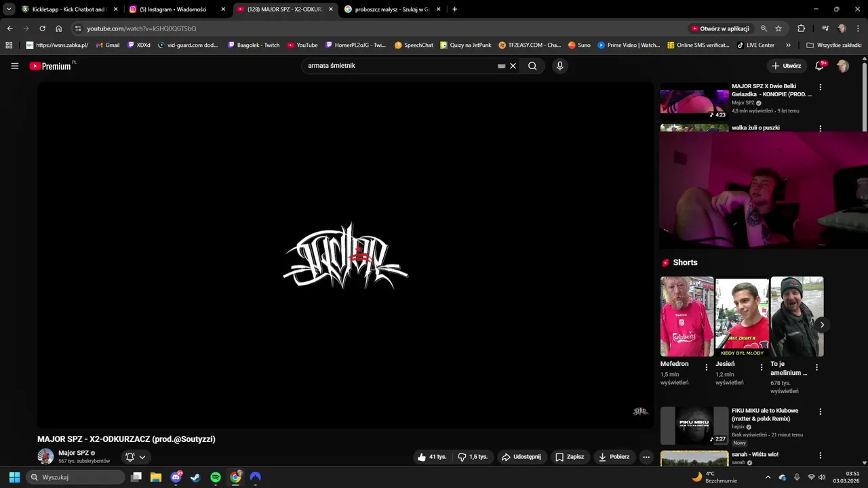
Task: Open a new Chrome tab
Action: point(454,9)
